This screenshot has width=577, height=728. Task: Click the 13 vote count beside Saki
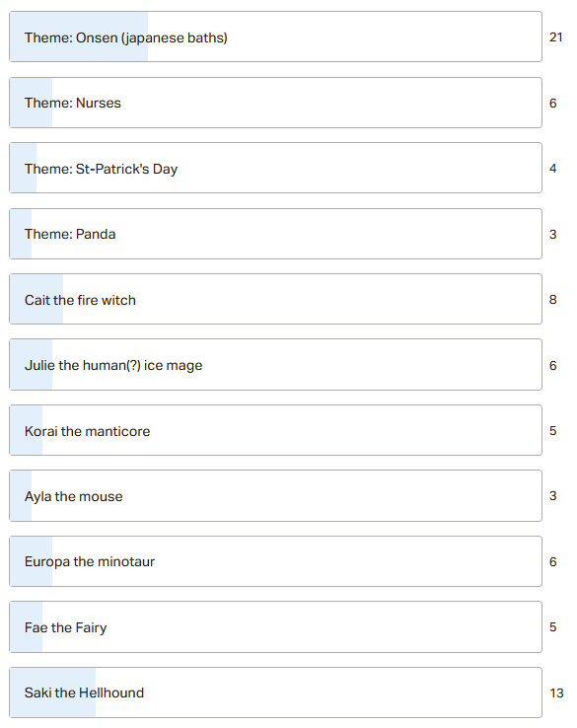(x=556, y=693)
